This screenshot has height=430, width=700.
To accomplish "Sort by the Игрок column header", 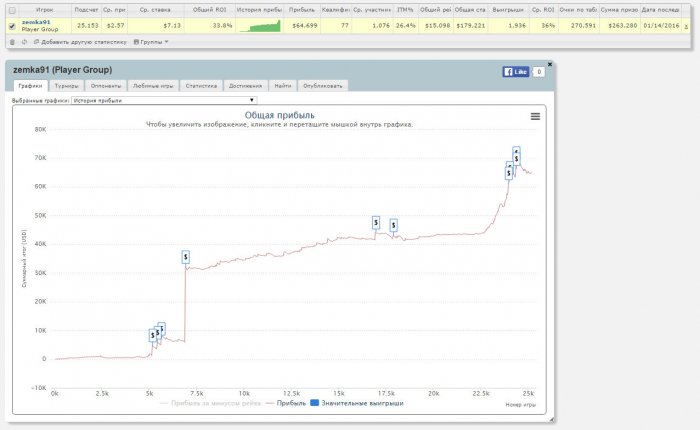I will click(x=45, y=10).
